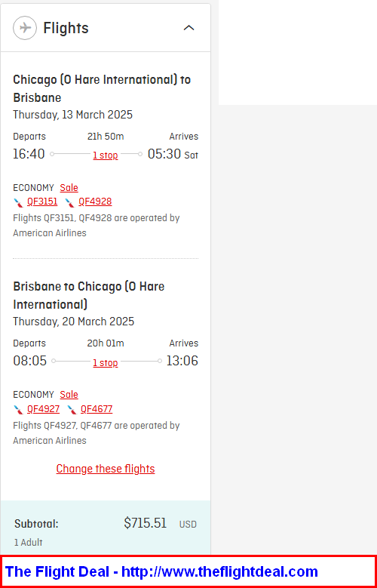Open flight QF4928 details link

(x=95, y=202)
